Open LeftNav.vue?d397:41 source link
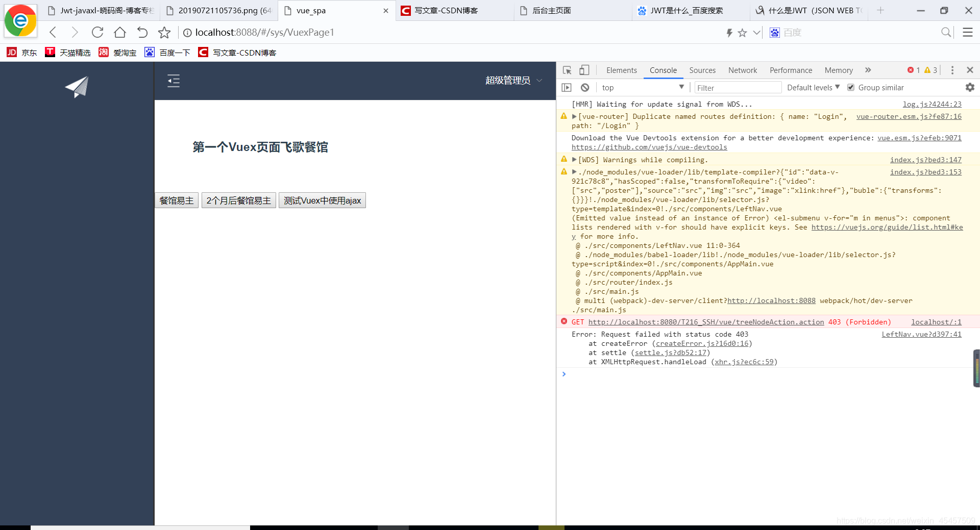This screenshot has height=530, width=980. (921, 335)
